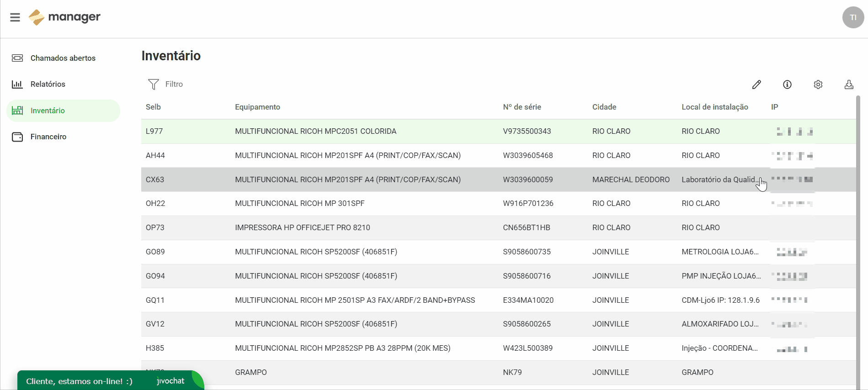Select row with Selb CX63
Viewport: 868px width, 390px height.
coord(498,179)
